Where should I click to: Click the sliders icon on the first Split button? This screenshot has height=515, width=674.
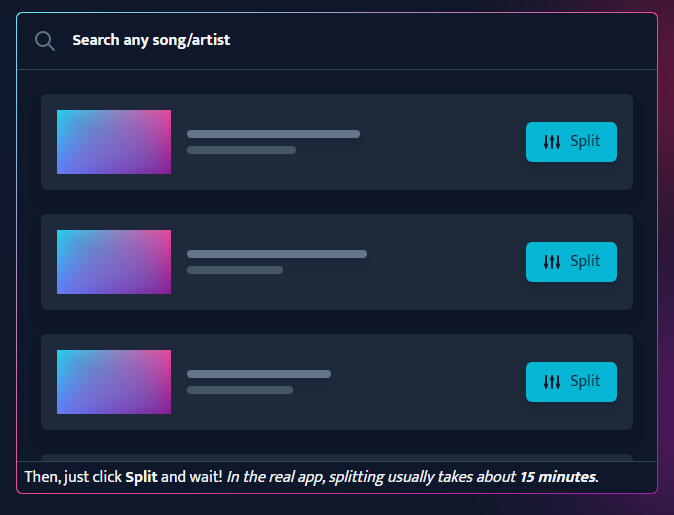[x=552, y=142]
